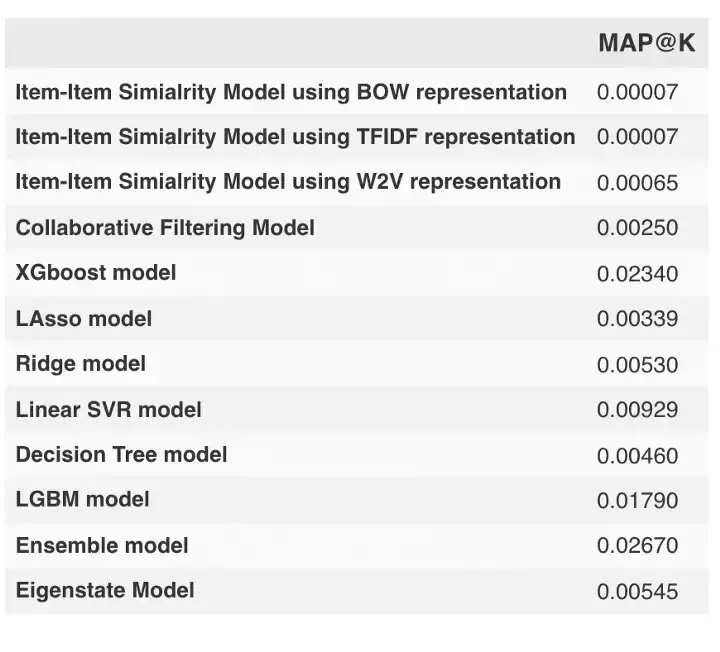Select the W2V representation row label
The width and height of the screenshot is (720, 652).
tap(288, 182)
